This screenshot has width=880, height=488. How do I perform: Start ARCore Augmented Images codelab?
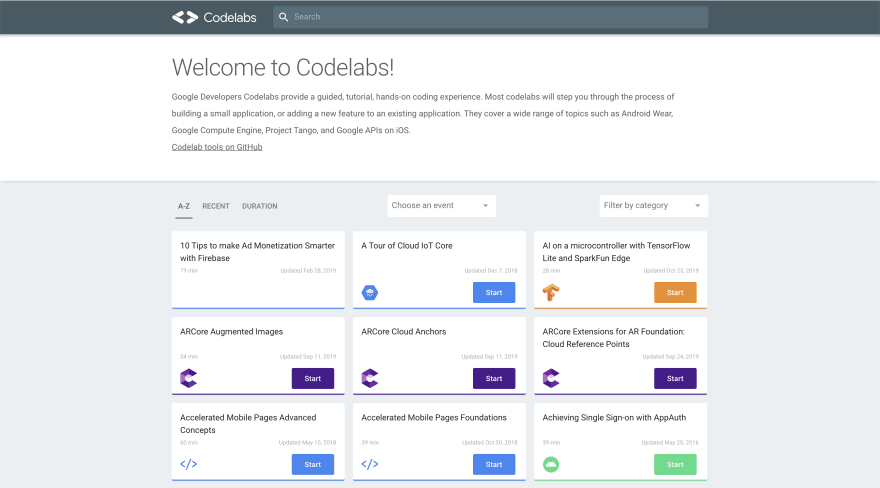(x=313, y=378)
